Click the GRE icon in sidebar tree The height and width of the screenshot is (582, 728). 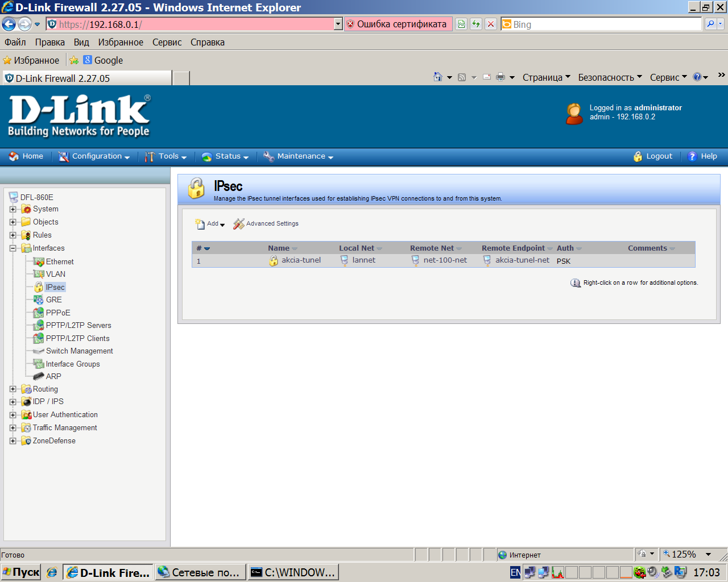[39, 300]
